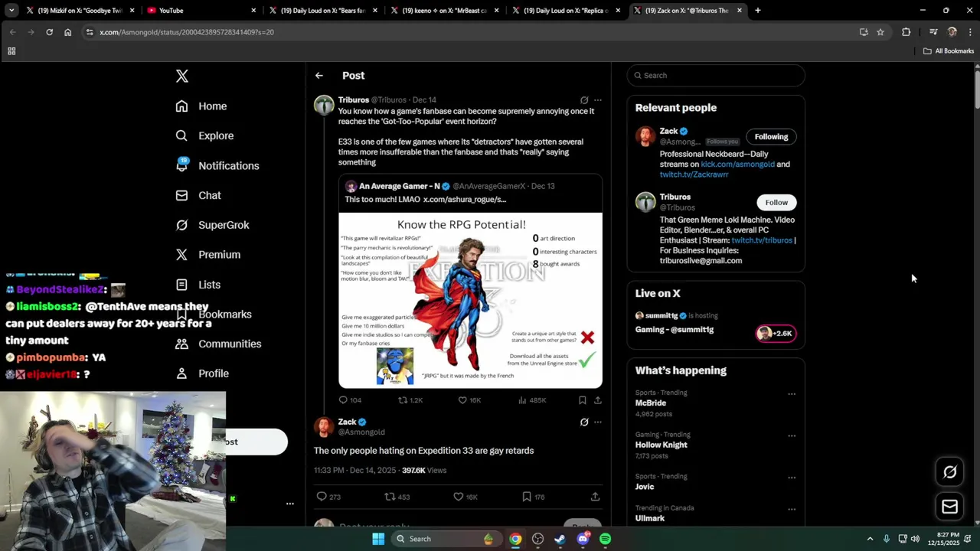Screen dimensions: 980x551
Task: Share the Triburos post
Action: coord(598,400)
